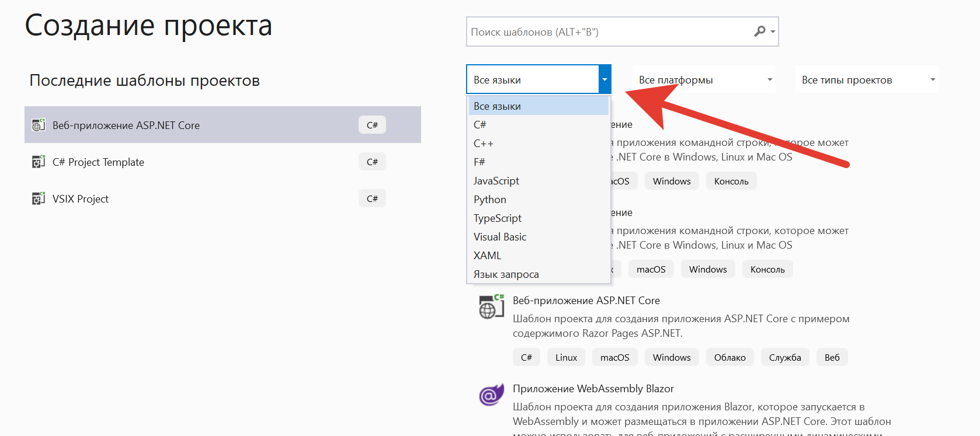The image size is (980, 436).
Task: Choose JavaScript from the language list
Action: point(538,180)
